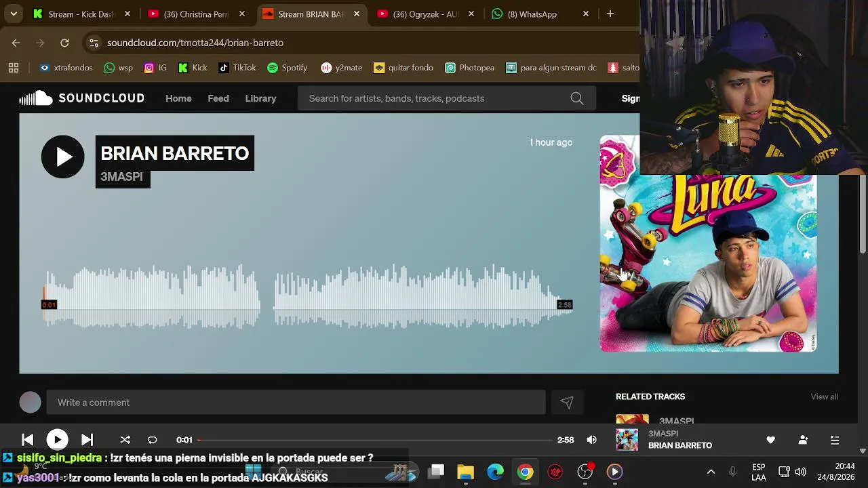Screen dimensions: 868x488
Task: Open a new browser tab
Action: (x=610, y=14)
